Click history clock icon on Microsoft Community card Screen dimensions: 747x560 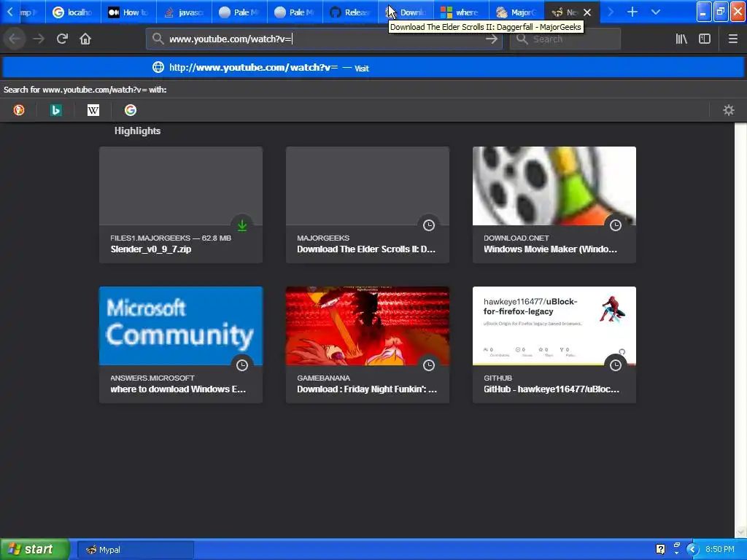click(242, 365)
